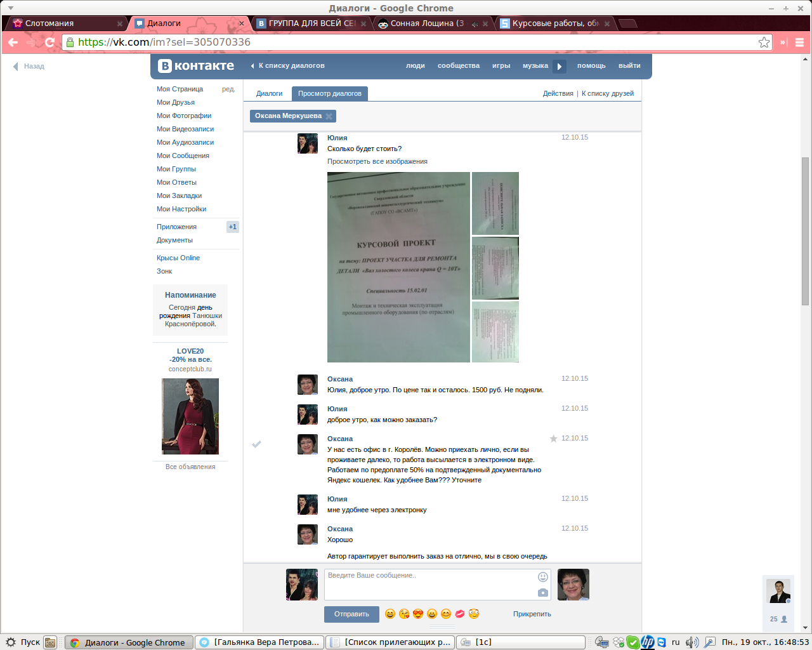Open the Пуск start menu
The width and height of the screenshot is (812, 650).
click(23, 642)
